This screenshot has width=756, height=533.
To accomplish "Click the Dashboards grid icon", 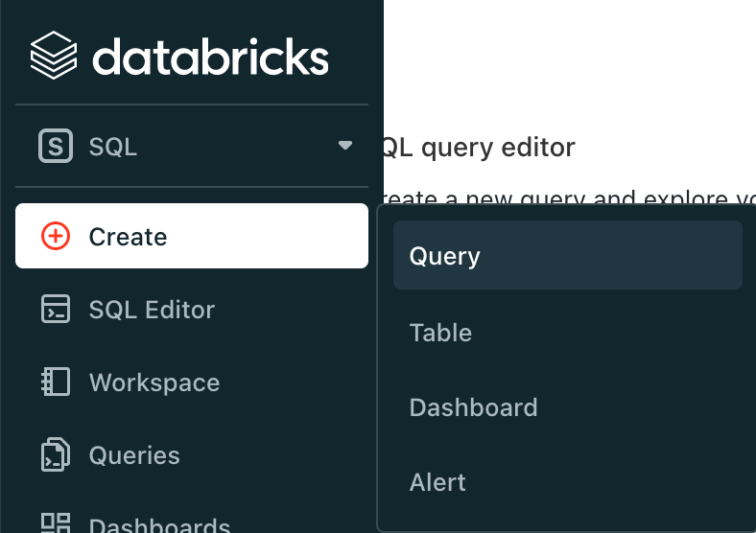I will coord(56,523).
